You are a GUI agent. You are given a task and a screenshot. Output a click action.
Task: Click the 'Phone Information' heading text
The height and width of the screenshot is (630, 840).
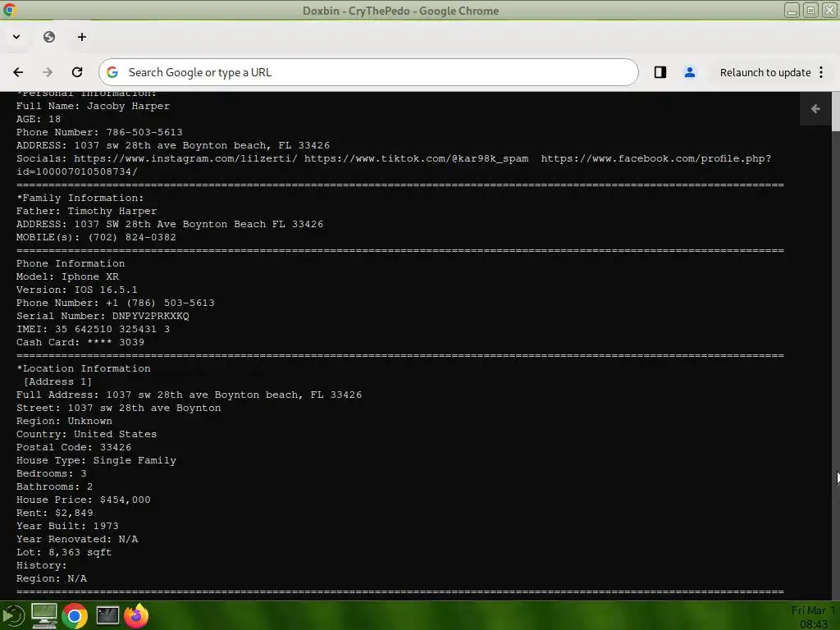click(x=71, y=263)
